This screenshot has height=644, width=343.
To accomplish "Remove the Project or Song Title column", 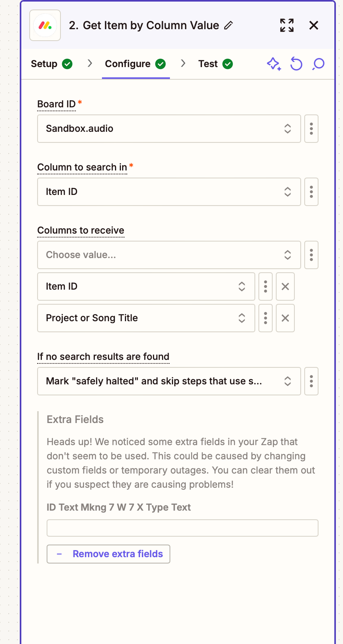I will [x=285, y=318].
